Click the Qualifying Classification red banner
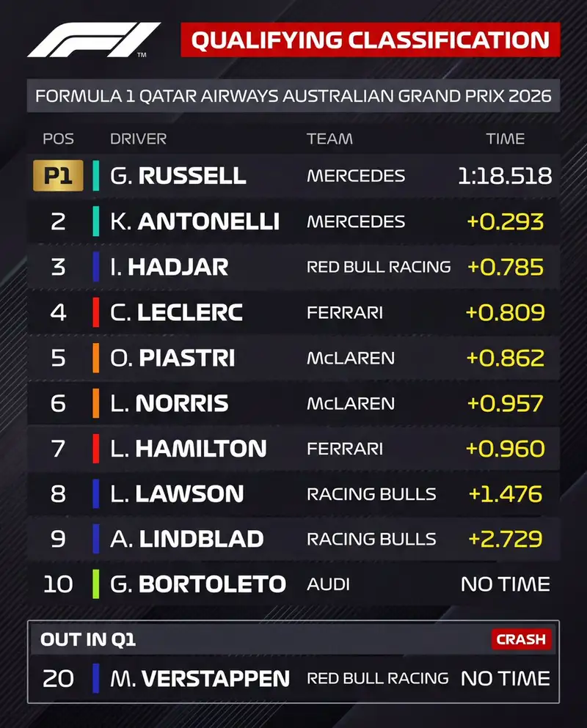Image resolution: width=587 pixels, height=728 pixels. [371, 40]
